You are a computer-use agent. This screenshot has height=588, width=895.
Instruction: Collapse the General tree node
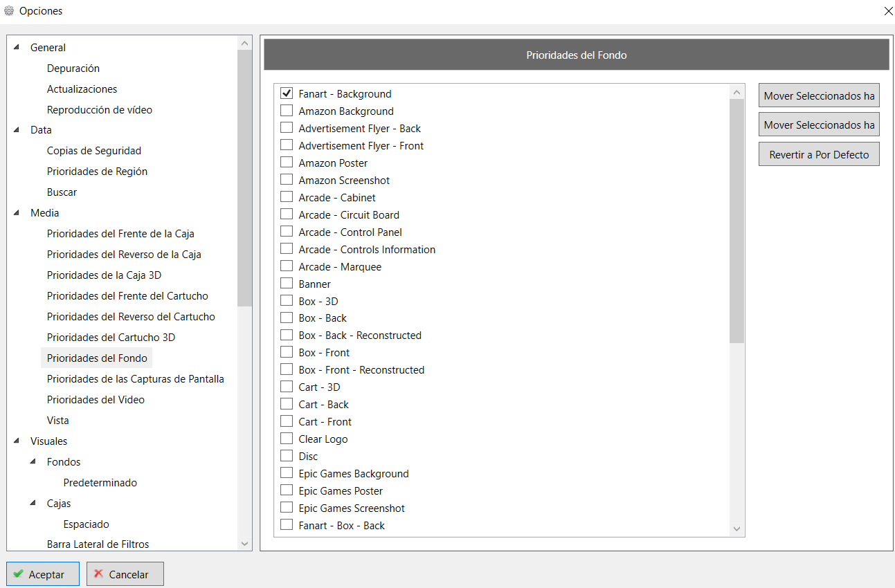click(x=17, y=47)
